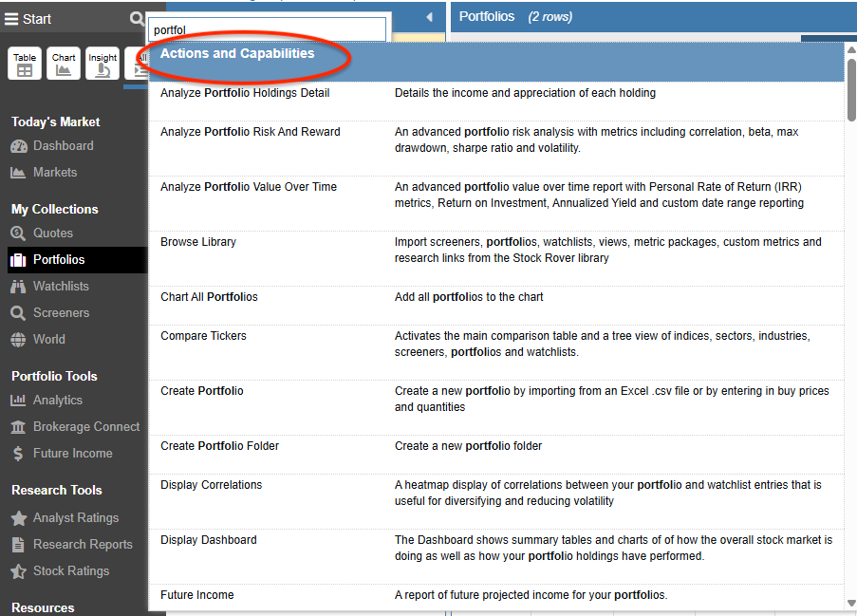The image size is (857, 616).
Task: Select the Create Portfolio Folder action
Action: pos(496,455)
